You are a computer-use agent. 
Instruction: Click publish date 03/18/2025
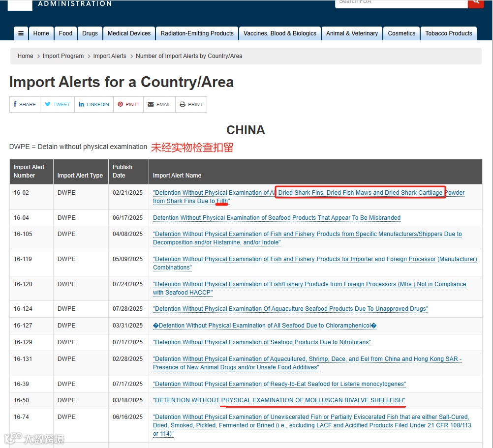[x=127, y=400]
